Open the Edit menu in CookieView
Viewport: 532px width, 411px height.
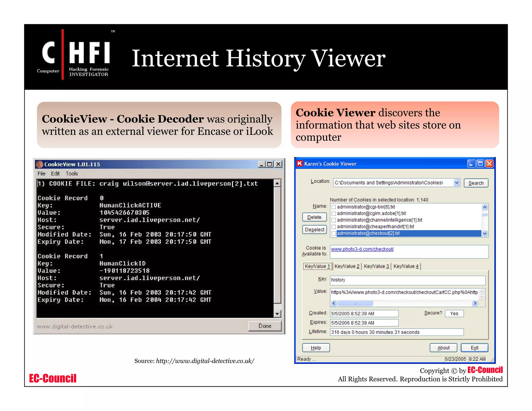(55, 174)
